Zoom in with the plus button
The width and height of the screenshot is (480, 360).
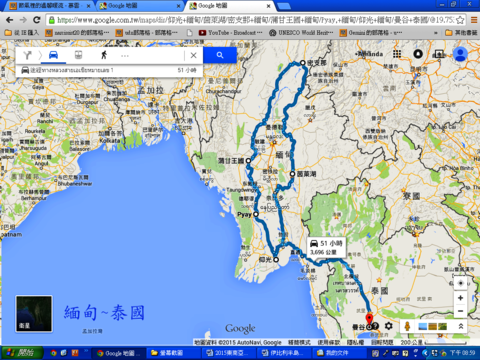[461, 298]
